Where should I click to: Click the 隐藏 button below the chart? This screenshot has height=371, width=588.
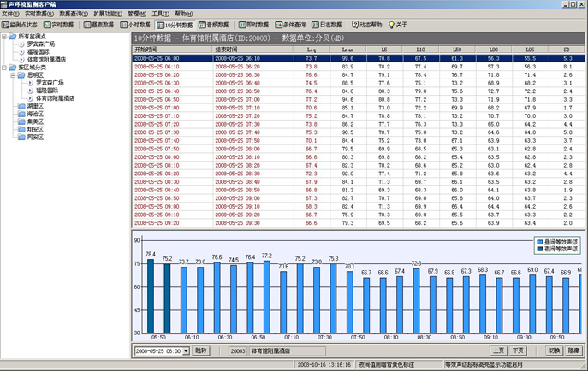point(575,350)
